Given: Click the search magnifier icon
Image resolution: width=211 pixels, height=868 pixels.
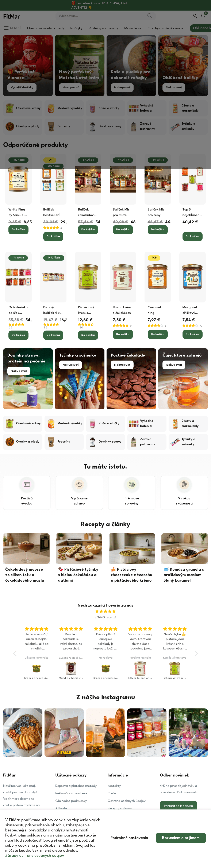Looking at the screenshot, I should (x=150, y=16).
